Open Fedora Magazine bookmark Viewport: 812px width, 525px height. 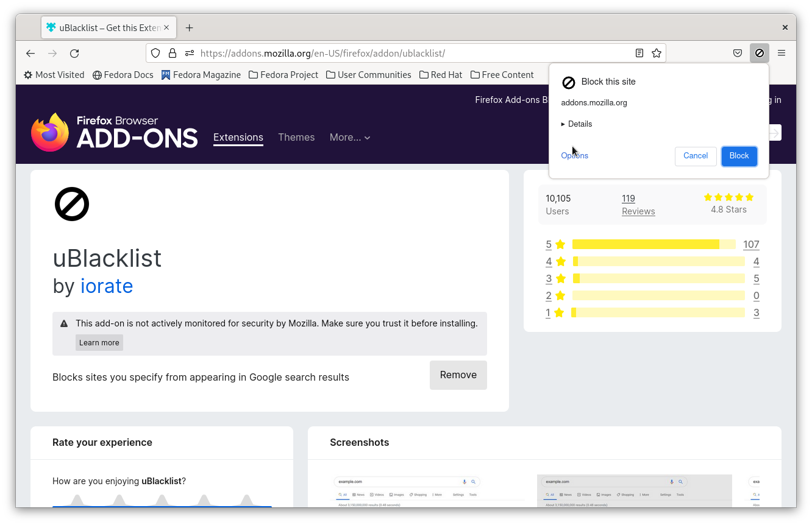(x=201, y=75)
